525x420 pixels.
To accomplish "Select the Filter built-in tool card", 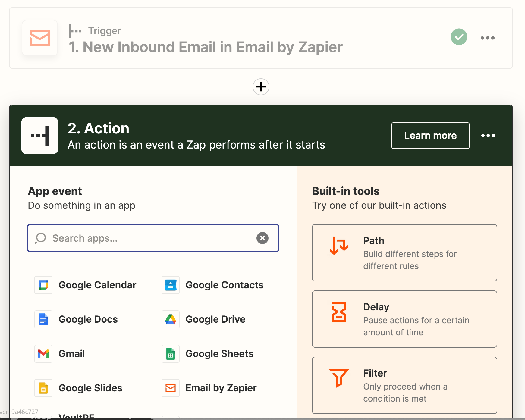I will (x=404, y=385).
